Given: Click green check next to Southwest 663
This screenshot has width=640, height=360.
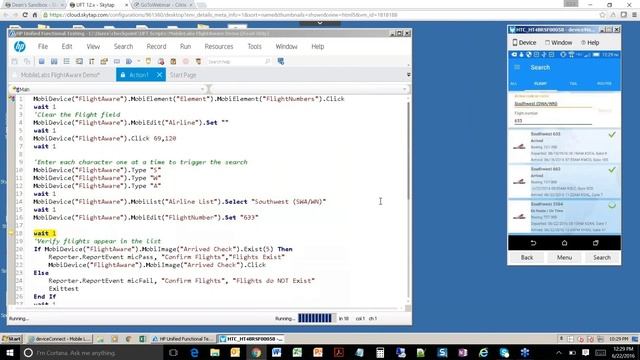Looking at the screenshot, I should tap(612, 169).
